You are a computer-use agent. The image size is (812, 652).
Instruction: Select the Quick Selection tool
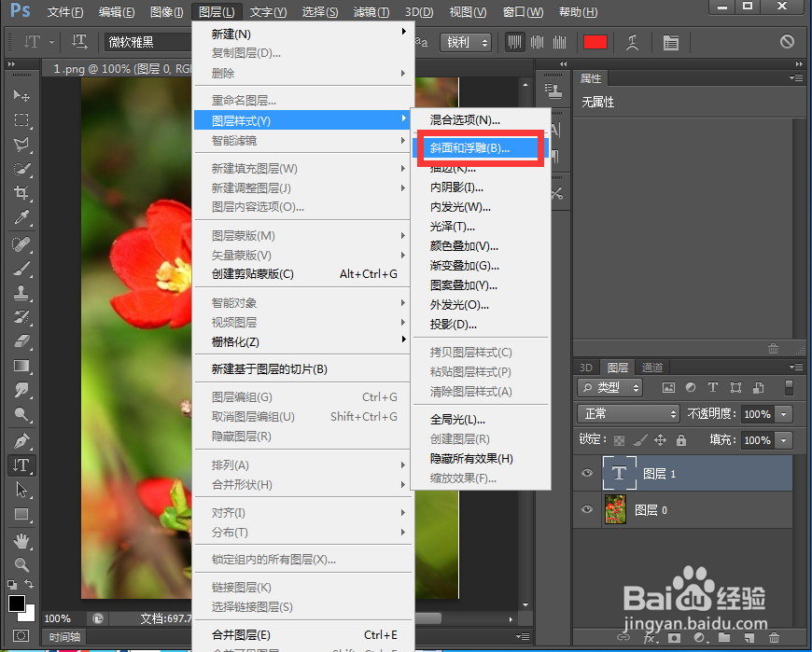pyautogui.click(x=21, y=169)
